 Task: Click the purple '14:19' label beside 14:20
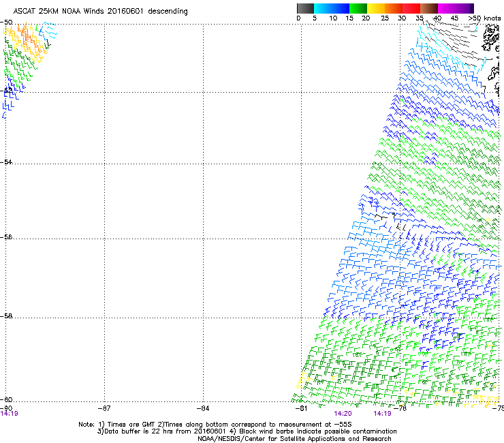(x=382, y=414)
